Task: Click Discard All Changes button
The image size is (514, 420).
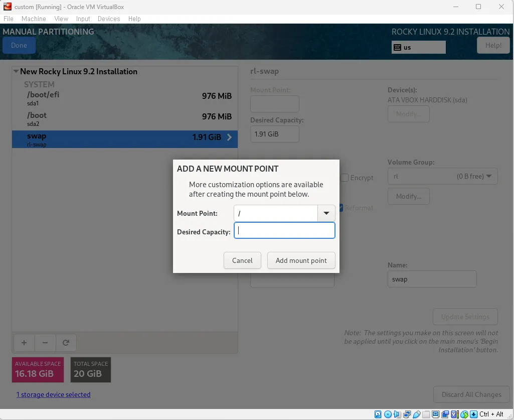Action: tap(471, 394)
